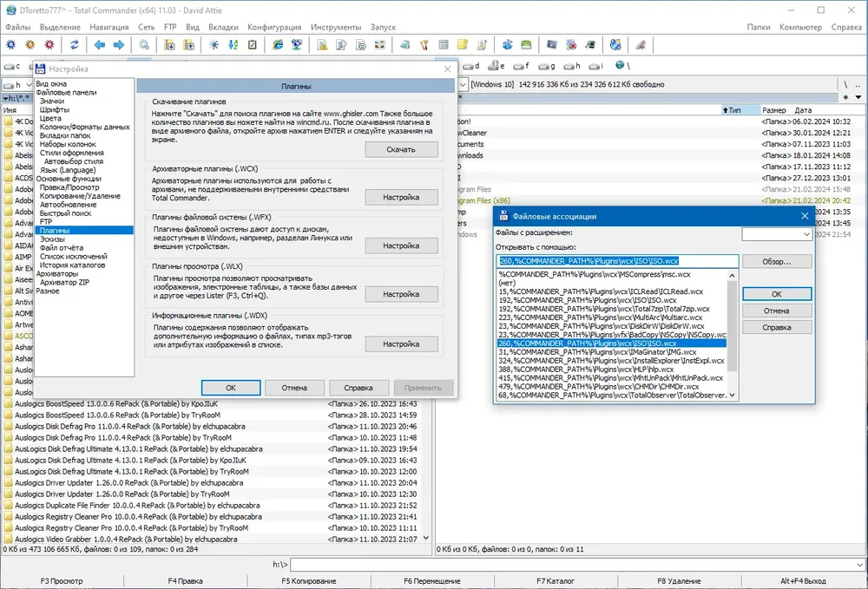Go forward with the blue right arrow
868x589 pixels.
tap(118, 45)
